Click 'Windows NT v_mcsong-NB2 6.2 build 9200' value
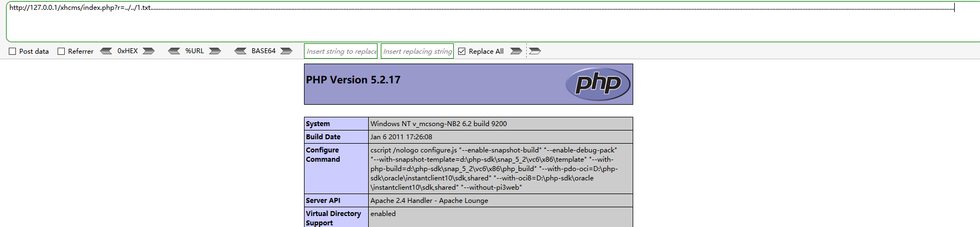This screenshot has height=227, width=980. [438, 124]
